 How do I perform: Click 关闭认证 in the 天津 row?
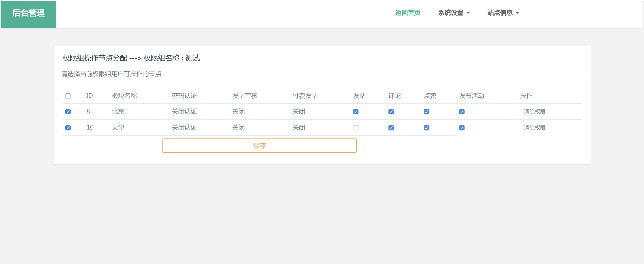coord(184,128)
